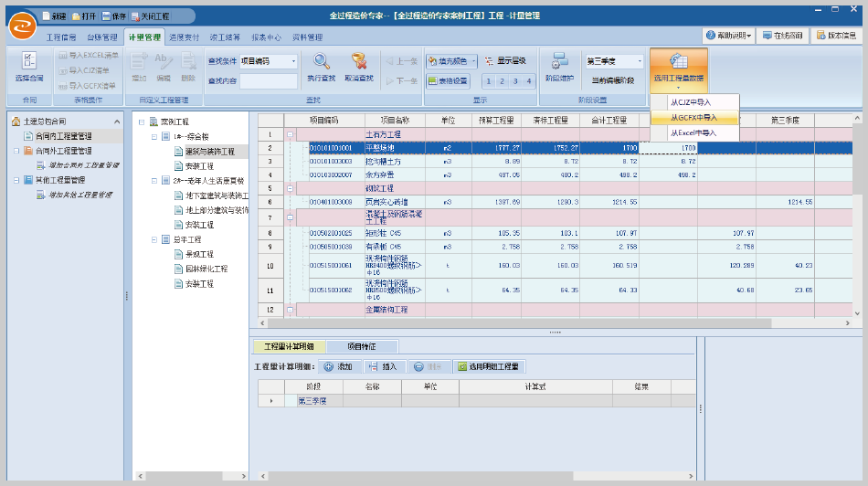Open the 第三季度 stage dropdown
The image size is (868, 486).
(639, 61)
